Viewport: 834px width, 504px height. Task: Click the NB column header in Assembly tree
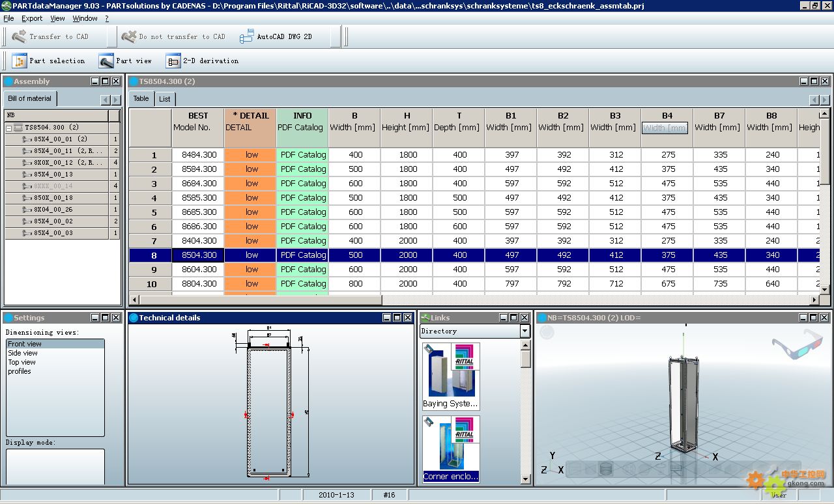pyautogui.click(x=57, y=115)
